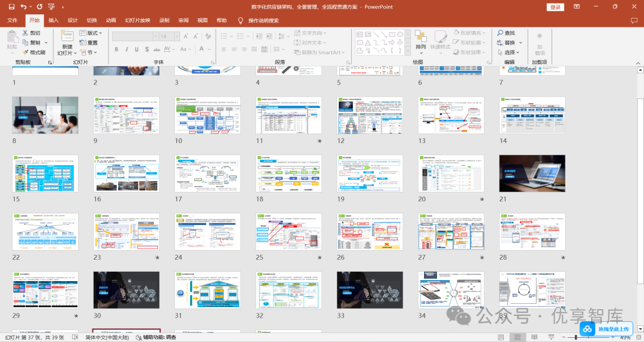Viewport: 644px width, 342px height.
Task: Open the File (文件) tab
Action: [x=13, y=20]
